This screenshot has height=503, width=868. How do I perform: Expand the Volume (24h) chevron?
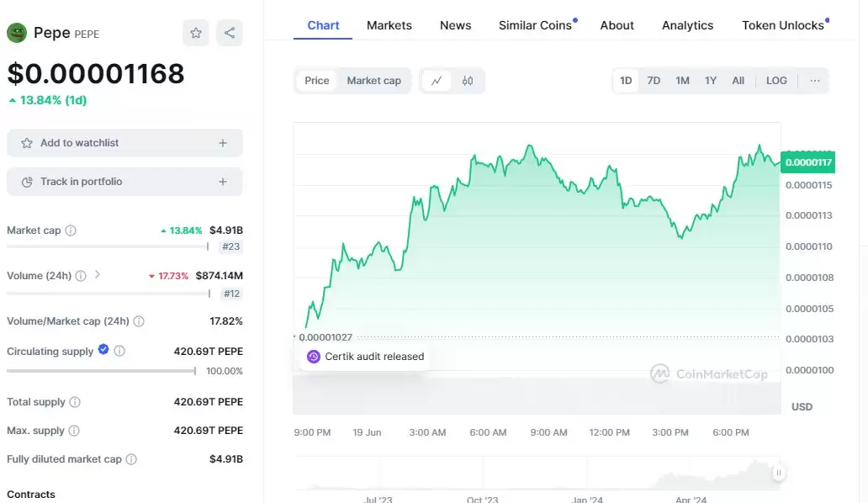point(98,274)
